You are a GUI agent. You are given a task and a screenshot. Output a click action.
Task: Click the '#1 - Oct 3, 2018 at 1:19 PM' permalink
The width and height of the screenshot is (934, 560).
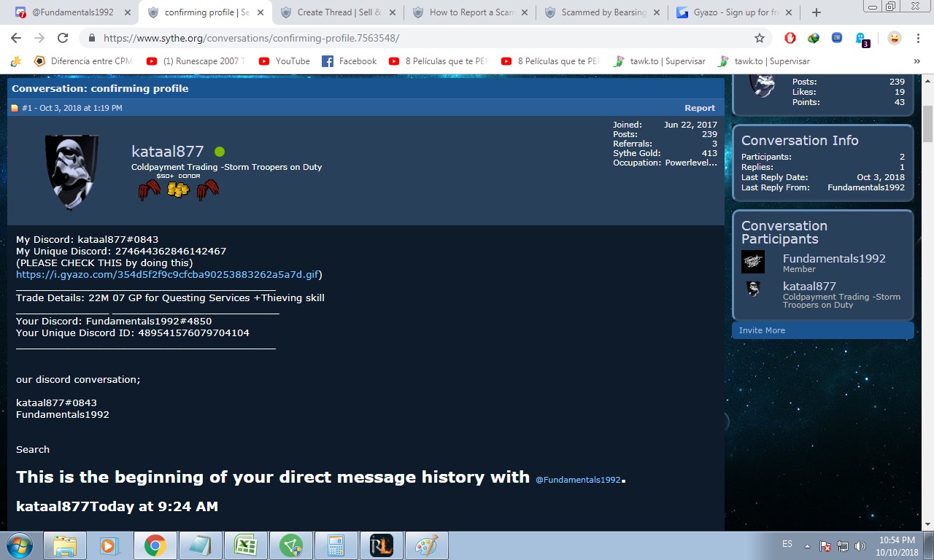(72, 108)
